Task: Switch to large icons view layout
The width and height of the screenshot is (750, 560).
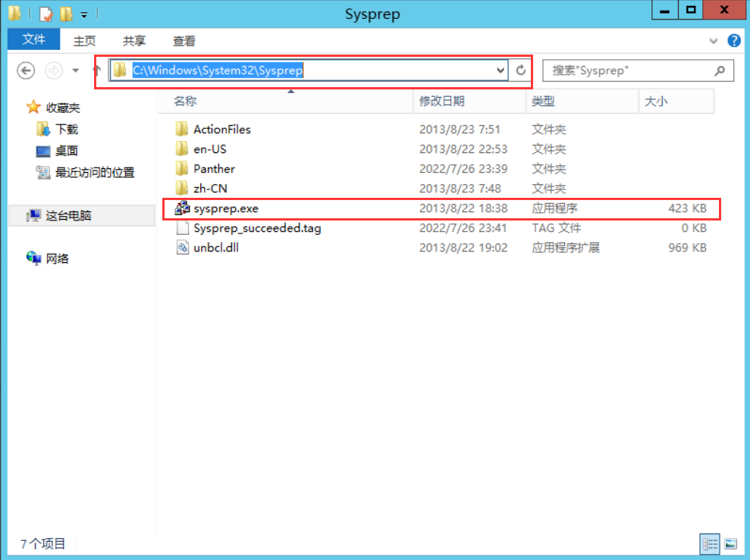Action: (730, 544)
